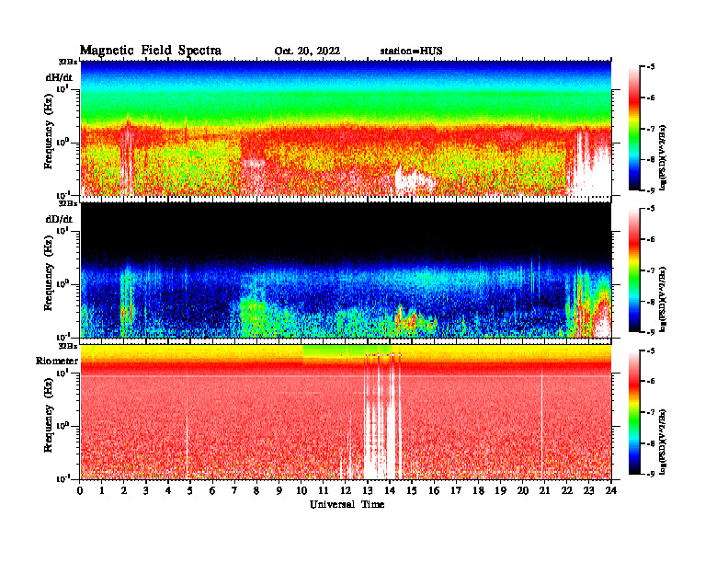Select the Riometer spectrogram plot
Screen dimensions: 728x563
(346, 412)
